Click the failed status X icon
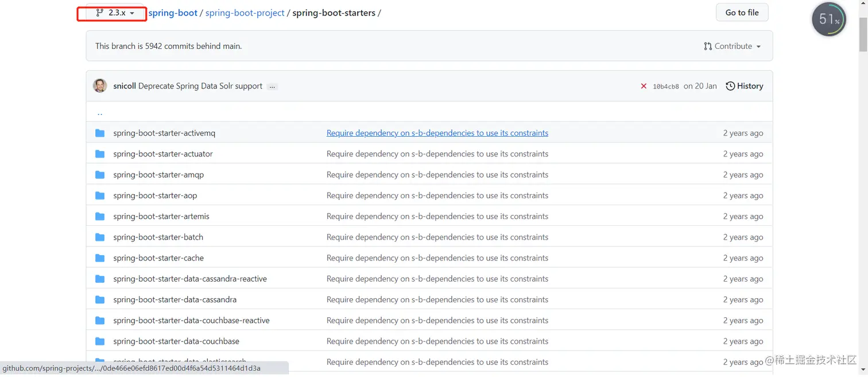 644,86
